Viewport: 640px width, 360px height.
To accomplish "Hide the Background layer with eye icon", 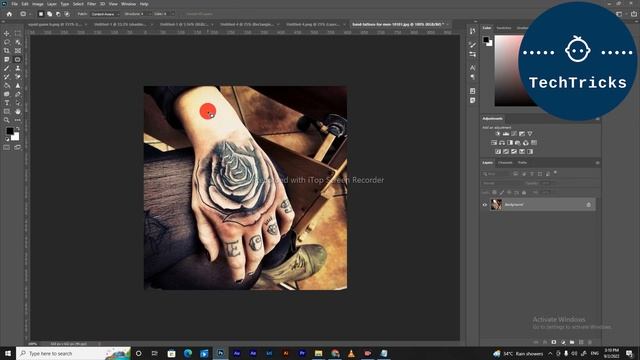I will (485, 205).
